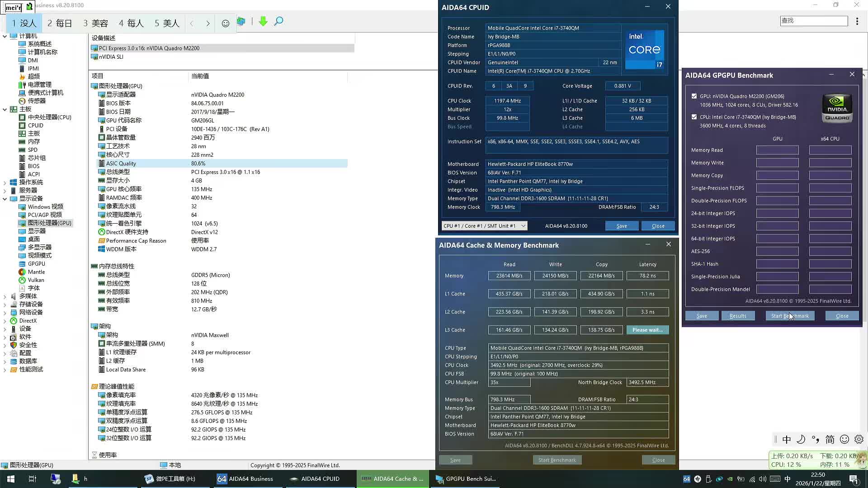Uncheck GPU: nVIDIA Quadro M2200 in GPGPU Benchmark
Screen dimensions: 868x488
[694, 96]
